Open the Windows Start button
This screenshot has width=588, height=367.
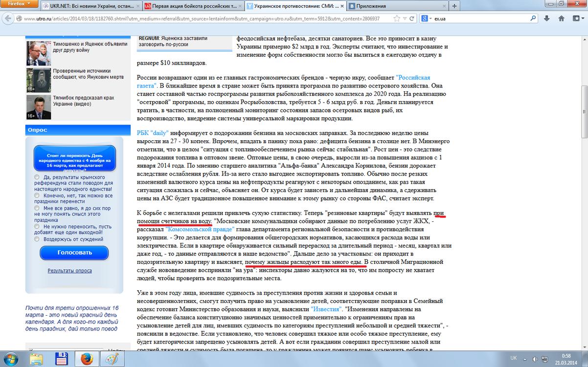pyautogui.click(x=11, y=360)
